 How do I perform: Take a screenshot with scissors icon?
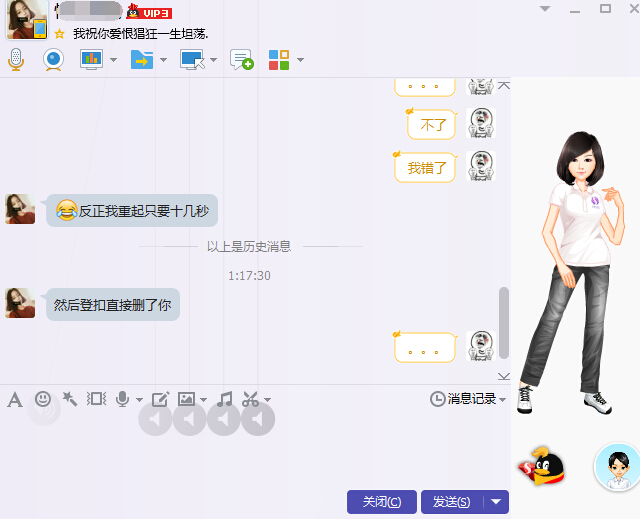coord(251,399)
